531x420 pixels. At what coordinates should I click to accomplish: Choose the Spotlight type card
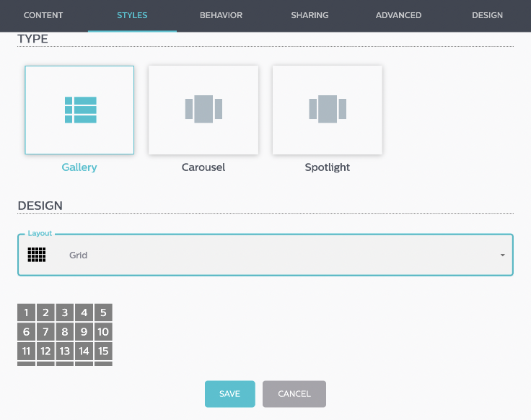point(328,110)
